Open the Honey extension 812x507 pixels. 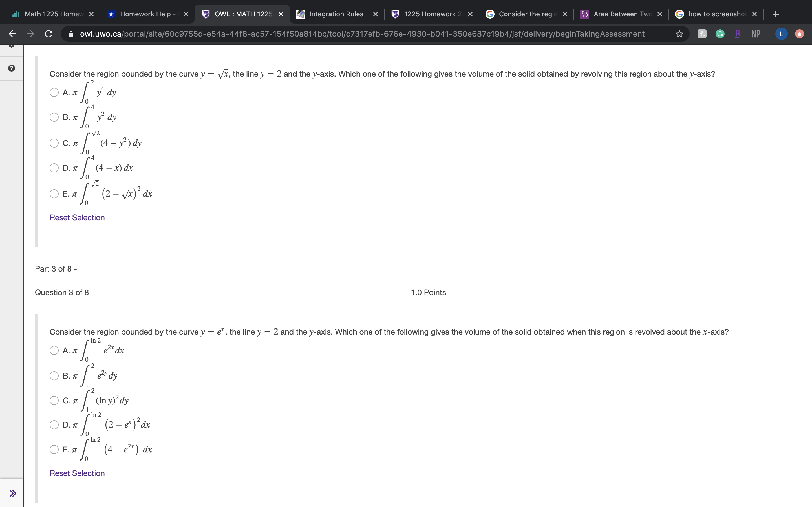pyautogui.click(x=701, y=34)
